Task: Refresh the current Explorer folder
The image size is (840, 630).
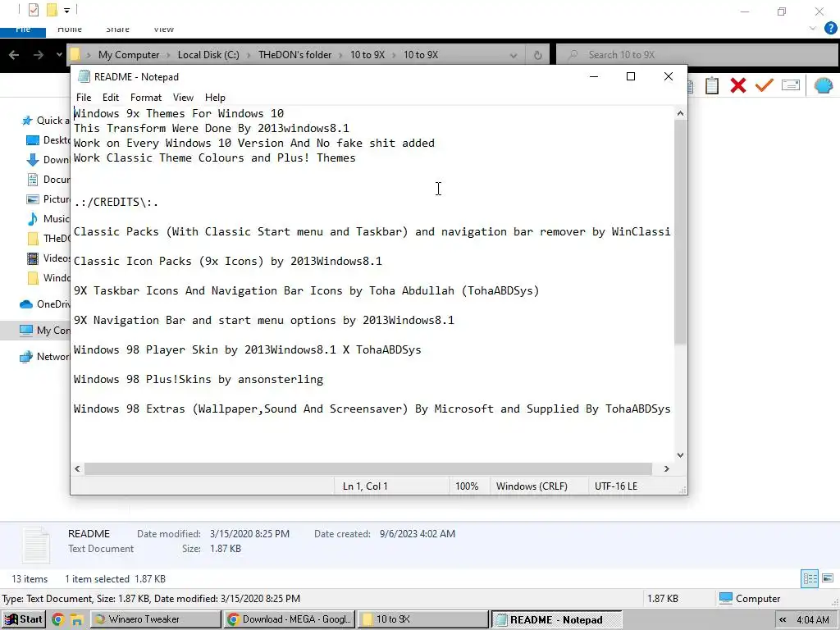Action: click(537, 55)
